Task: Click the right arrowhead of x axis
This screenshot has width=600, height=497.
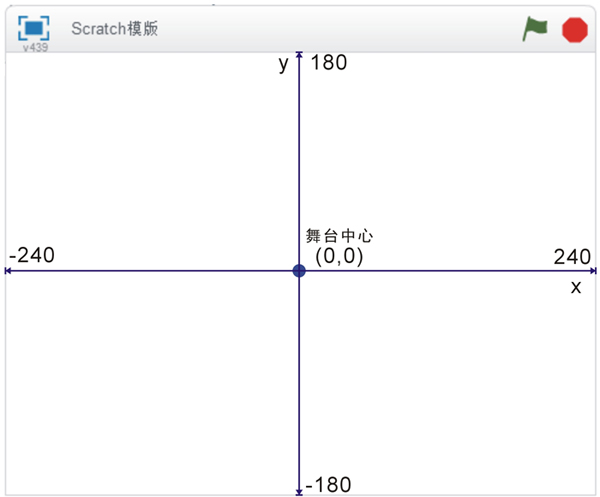Action: (593, 271)
